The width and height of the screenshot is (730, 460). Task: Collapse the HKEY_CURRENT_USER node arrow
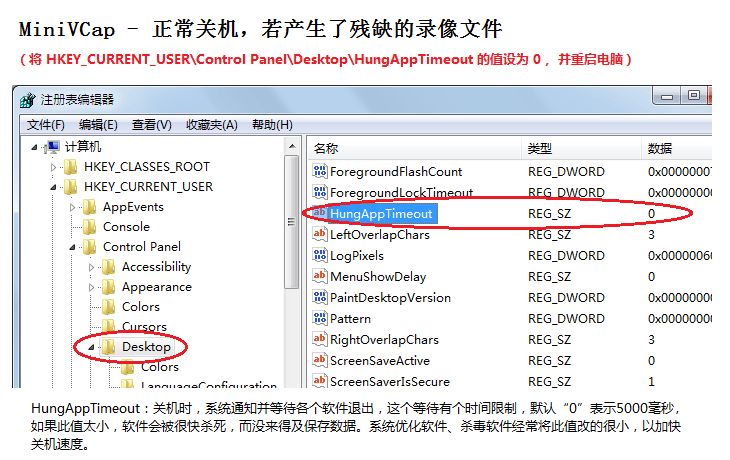pos(53,187)
